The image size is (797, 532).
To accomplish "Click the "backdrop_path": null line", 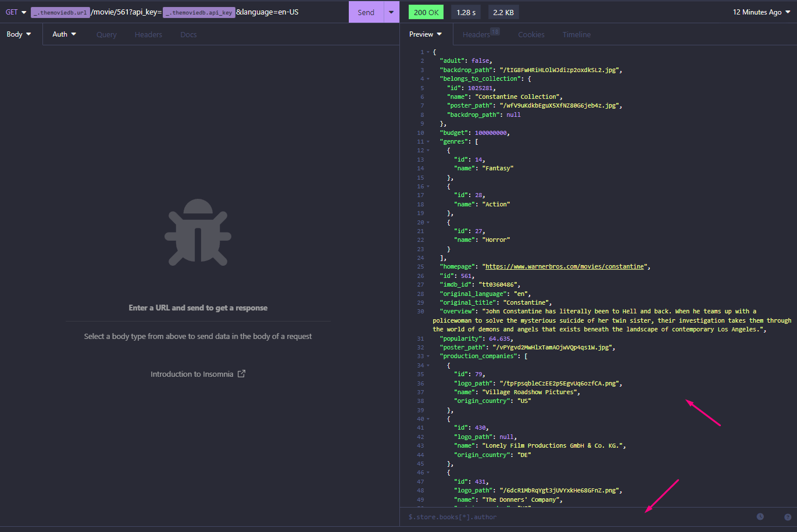I will click(x=484, y=115).
